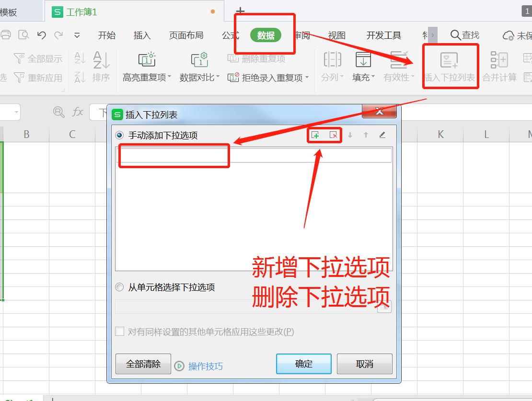This screenshot has width=532, height=401.
Task: Click the 全部清除 button
Action: point(143,364)
